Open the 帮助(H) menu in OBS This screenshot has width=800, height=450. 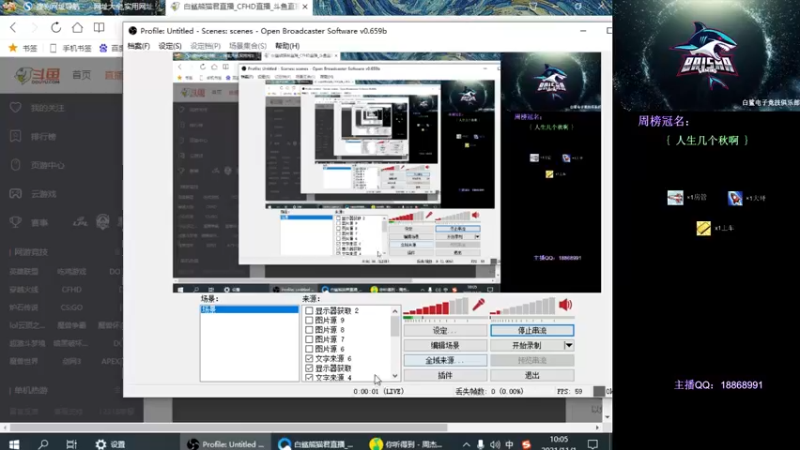[287, 46]
